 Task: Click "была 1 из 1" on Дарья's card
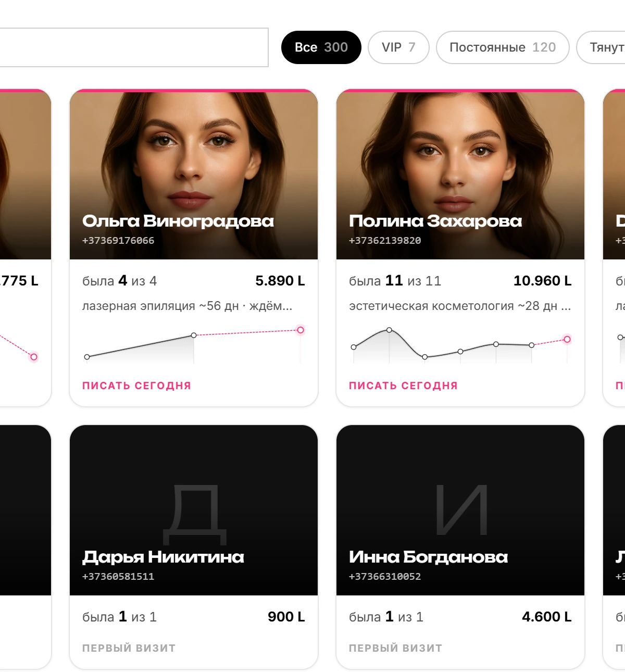120,617
